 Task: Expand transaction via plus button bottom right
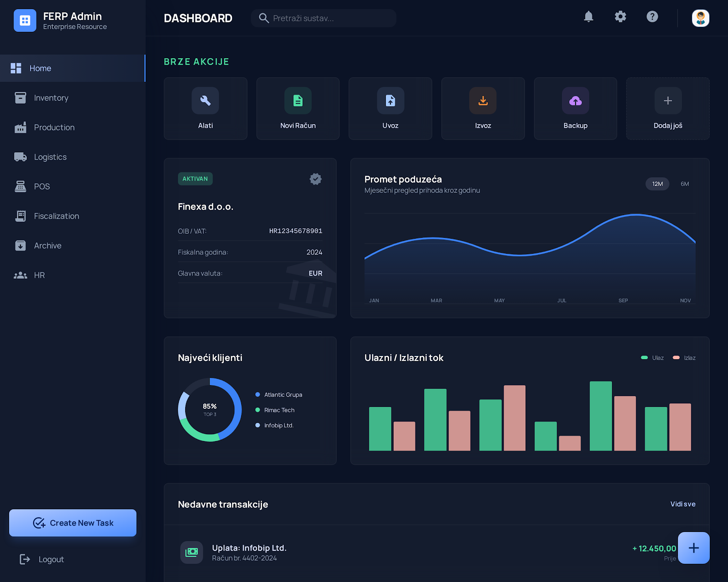[x=694, y=548]
